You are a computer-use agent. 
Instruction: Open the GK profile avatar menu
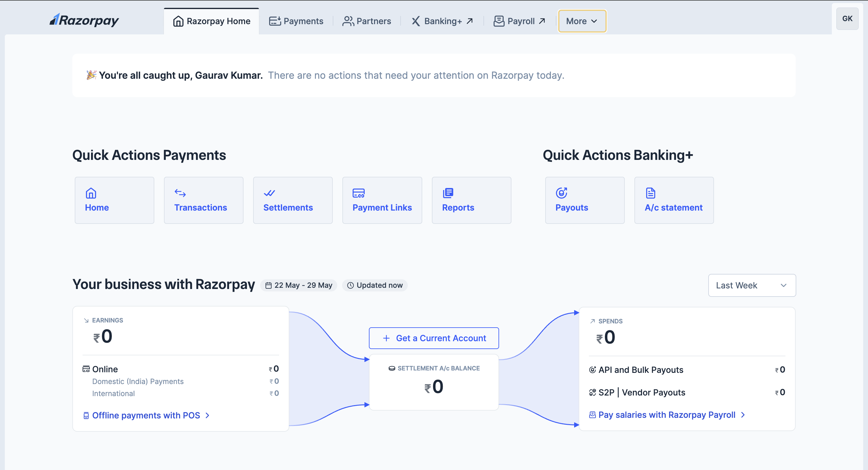click(847, 19)
